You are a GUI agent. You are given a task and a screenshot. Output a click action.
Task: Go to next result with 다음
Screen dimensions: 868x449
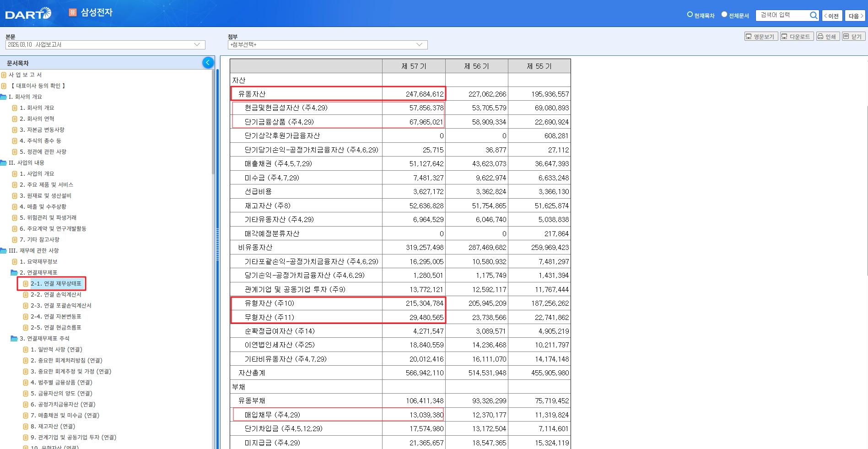tap(855, 16)
